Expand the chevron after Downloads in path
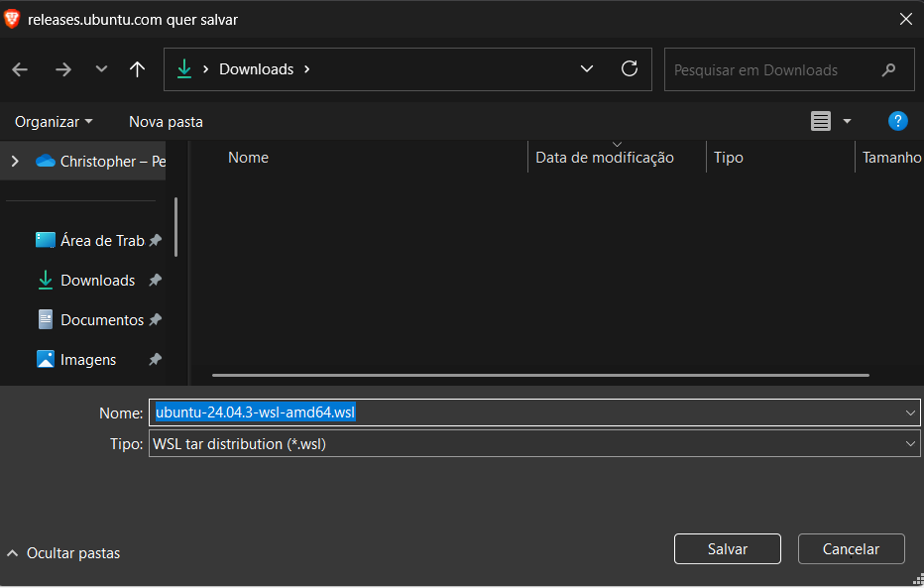This screenshot has height=588, width=924. tap(307, 69)
